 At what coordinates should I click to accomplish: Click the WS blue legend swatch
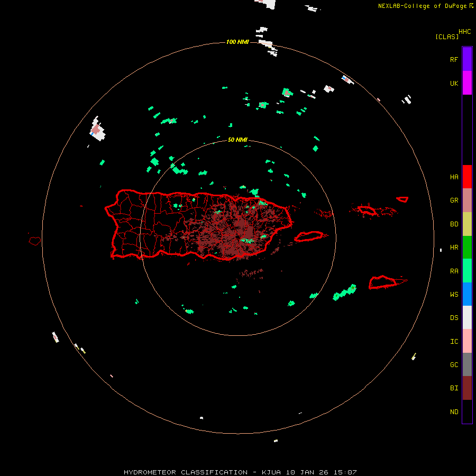[467, 294]
